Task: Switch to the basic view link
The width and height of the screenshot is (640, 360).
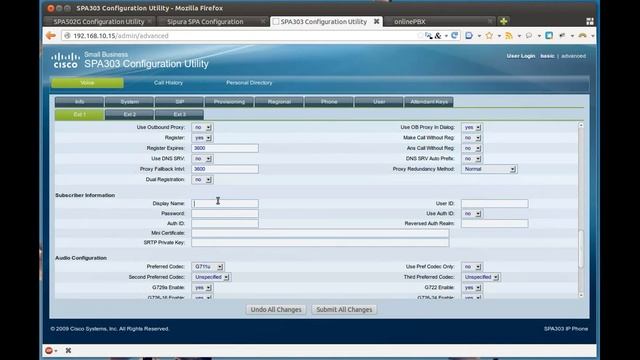Action: point(547,56)
